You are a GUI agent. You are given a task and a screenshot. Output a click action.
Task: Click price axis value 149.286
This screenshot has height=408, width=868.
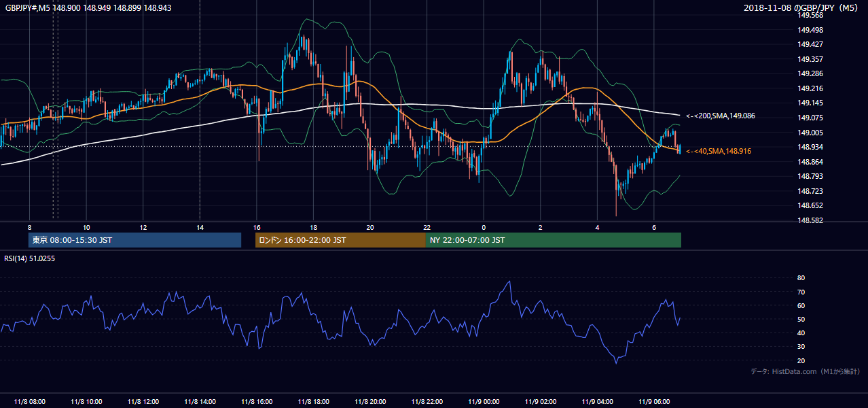[811, 74]
